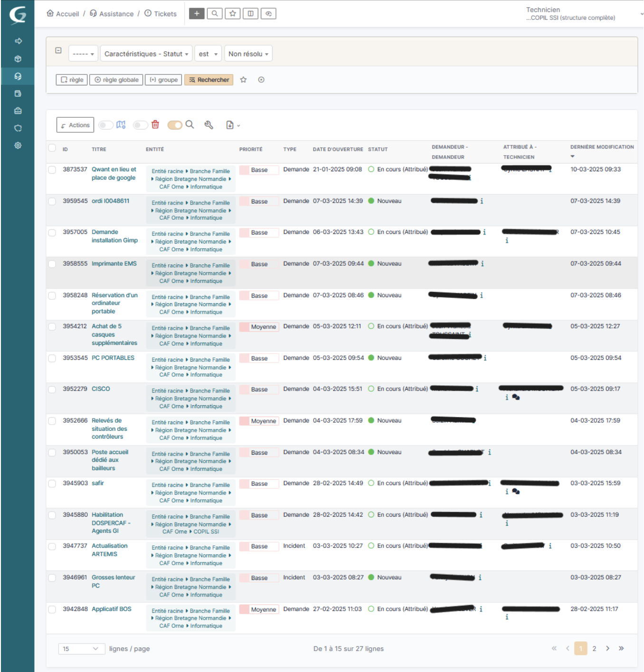644x672 pixels.
Task: Check the select-all header checkbox
Action: click(52, 148)
